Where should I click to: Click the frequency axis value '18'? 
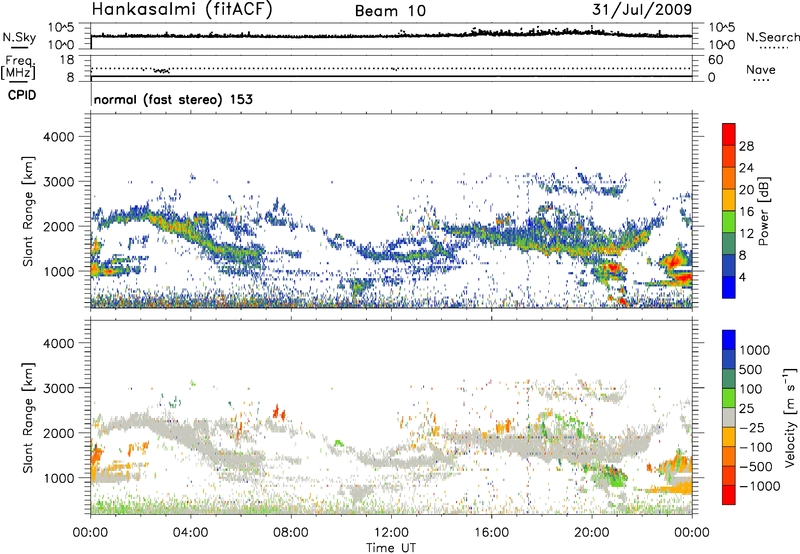tap(66, 59)
